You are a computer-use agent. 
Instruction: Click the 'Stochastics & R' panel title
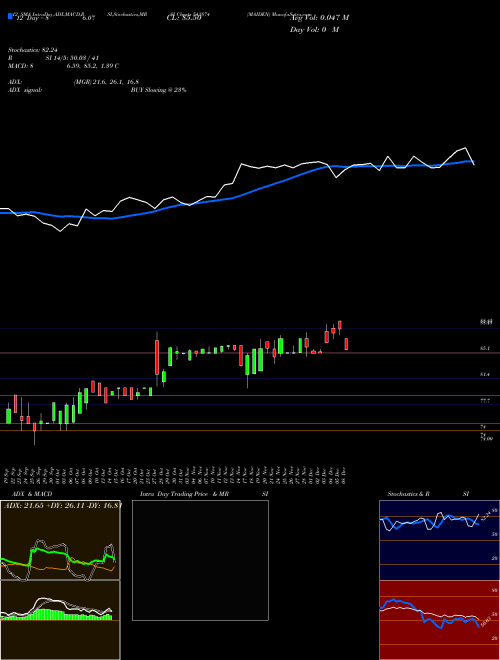(x=408, y=494)
